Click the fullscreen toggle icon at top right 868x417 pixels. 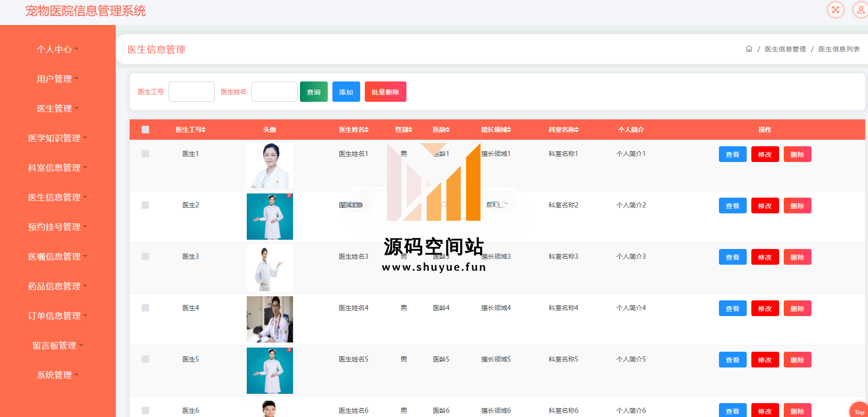click(836, 10)
